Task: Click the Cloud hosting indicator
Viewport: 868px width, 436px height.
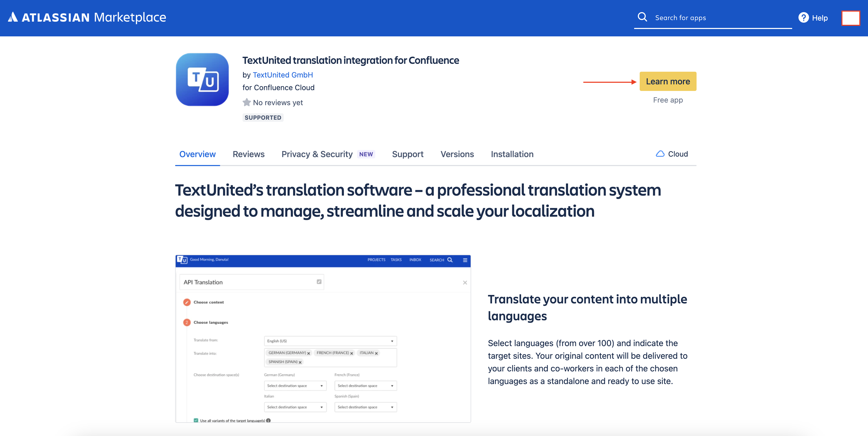Action: 672,154
